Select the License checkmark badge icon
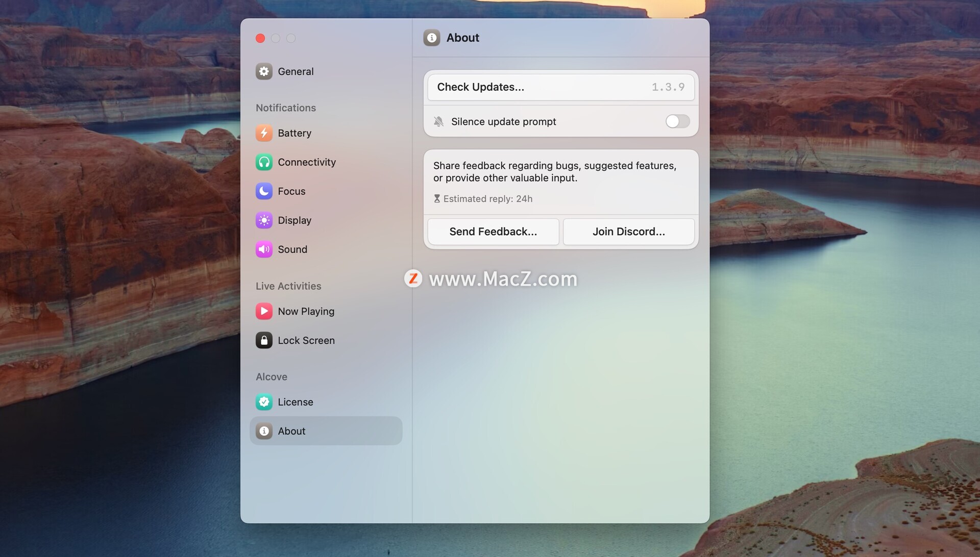The width and height of the screenshot is (980, 557). coord(264,402)
